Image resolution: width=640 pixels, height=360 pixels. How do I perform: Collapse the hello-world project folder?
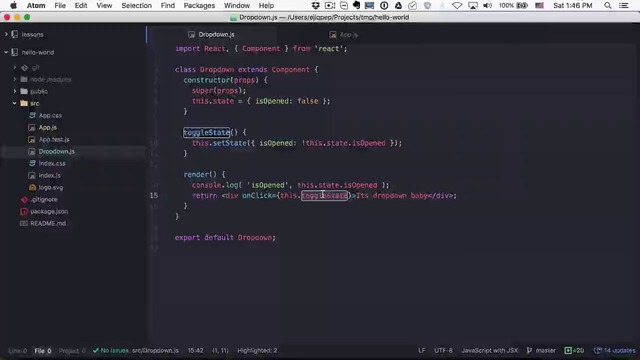(x=6, y=52)
